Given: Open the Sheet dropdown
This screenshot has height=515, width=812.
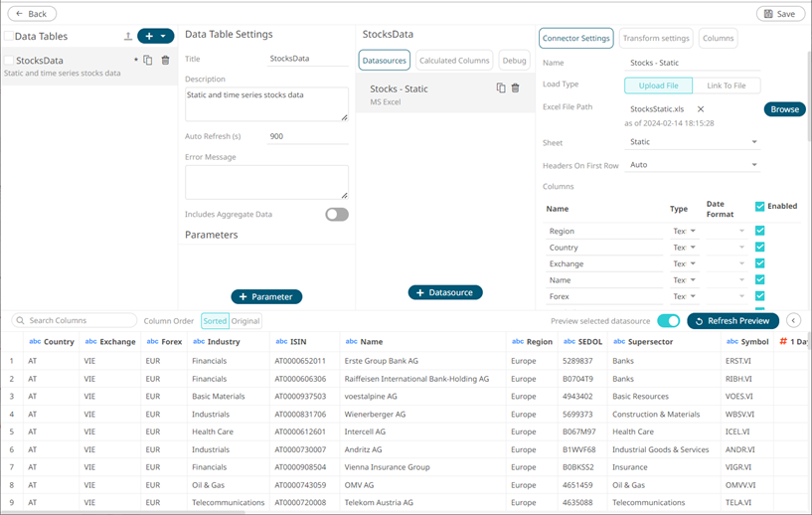Looking at the screenshot, I should [693, 142].
